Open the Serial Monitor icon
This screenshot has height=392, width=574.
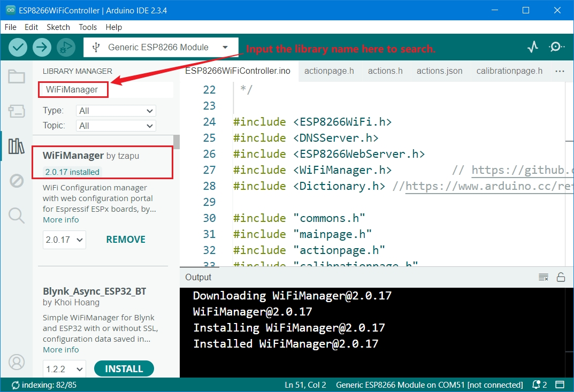pyautogui.click(x=556, y=47)
